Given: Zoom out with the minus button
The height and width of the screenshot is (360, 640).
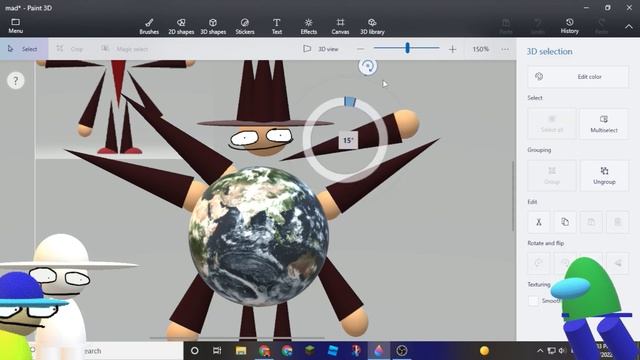Looking at the screenshot, I should (360, 49).
